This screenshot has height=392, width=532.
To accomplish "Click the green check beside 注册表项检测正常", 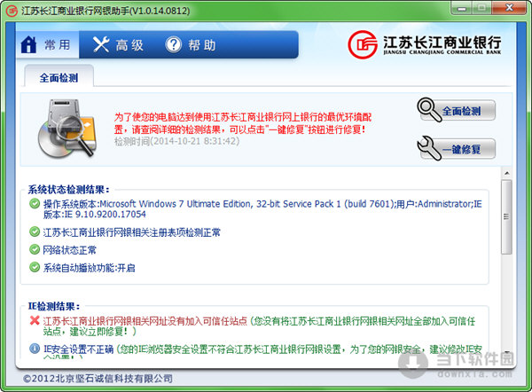I will [x=35, y=231].
